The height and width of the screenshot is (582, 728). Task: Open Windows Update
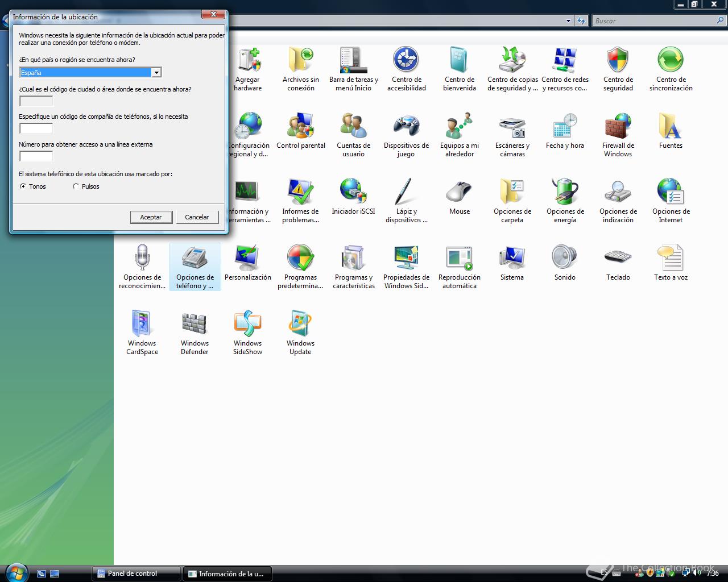point(301,333)
